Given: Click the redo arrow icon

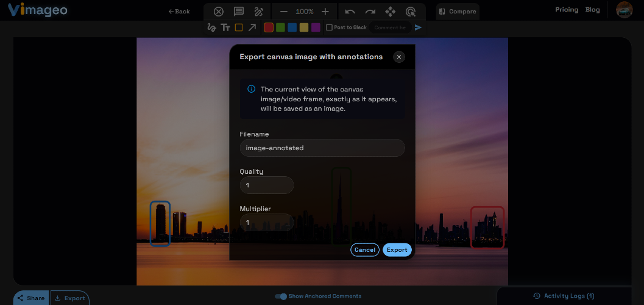Looking at the screenshot, I should [370, 12].
